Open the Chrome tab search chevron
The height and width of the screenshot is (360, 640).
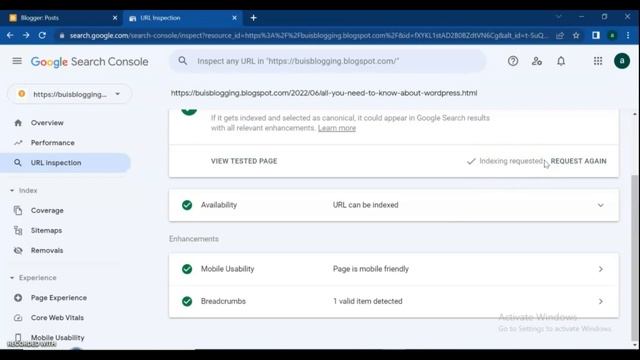558,17
